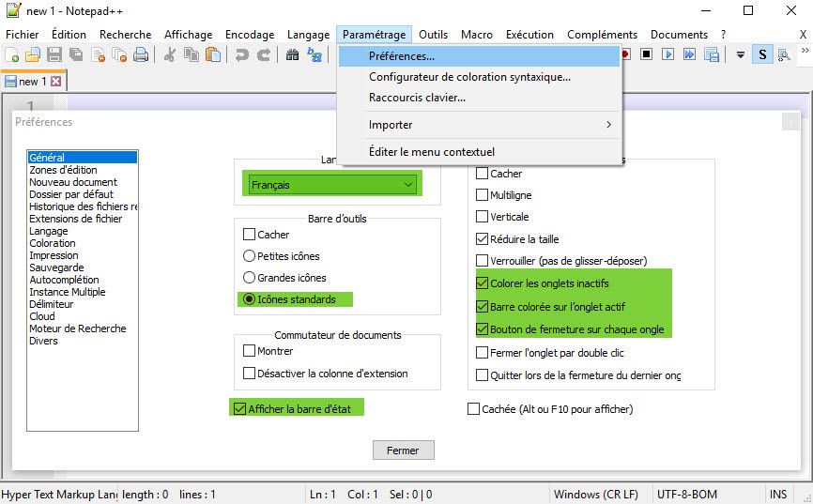
Task: Click the Fermer button
Action: [404, 451]
